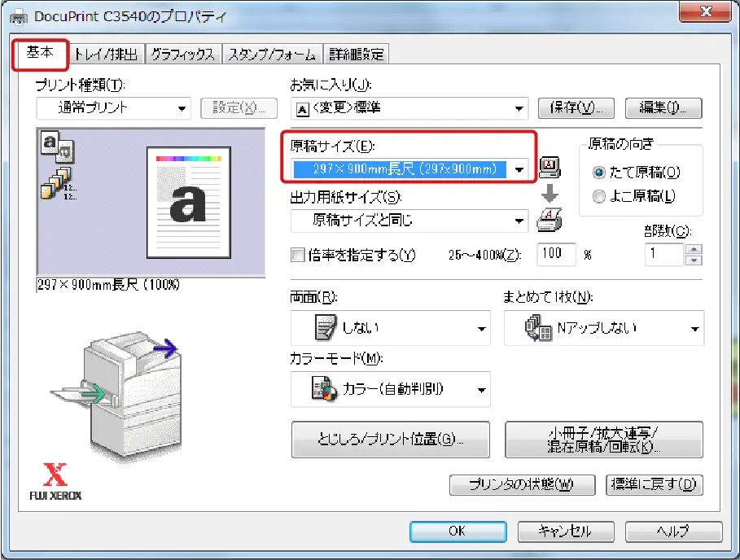Click the 編集 edit button
This screenshot has width=740, height=560.
coord(663,108)
